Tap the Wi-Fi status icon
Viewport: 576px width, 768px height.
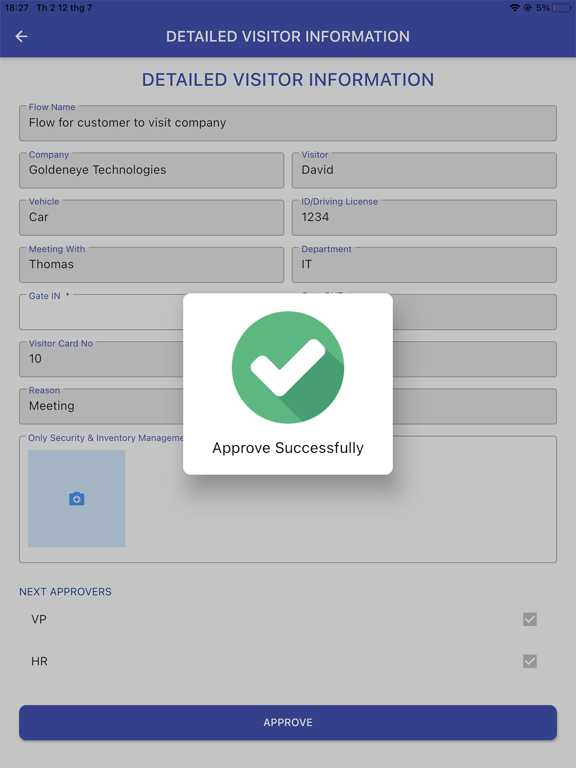[x=514, y=8]
